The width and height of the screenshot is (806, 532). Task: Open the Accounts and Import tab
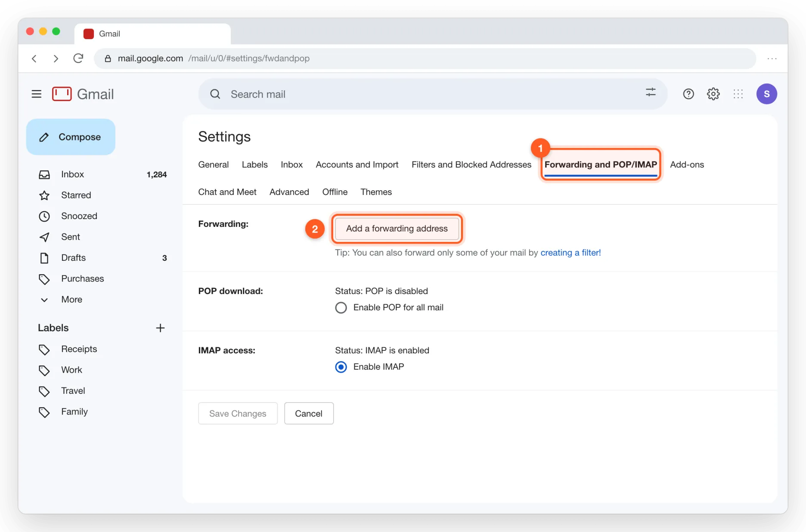(x=357, y=164)
